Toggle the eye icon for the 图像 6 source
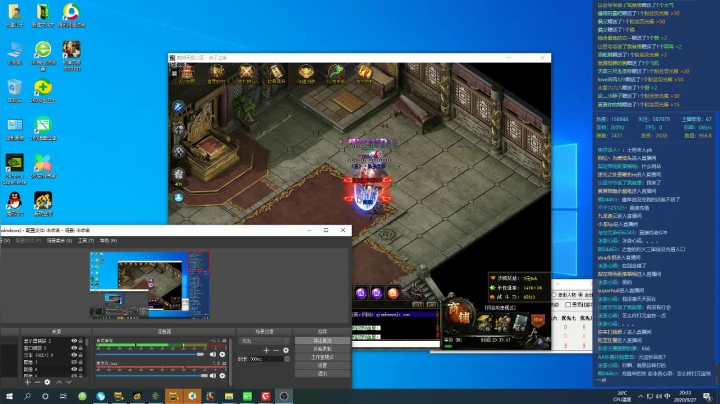Viewport: 720px width, 404px height. (x=74, y=369)
